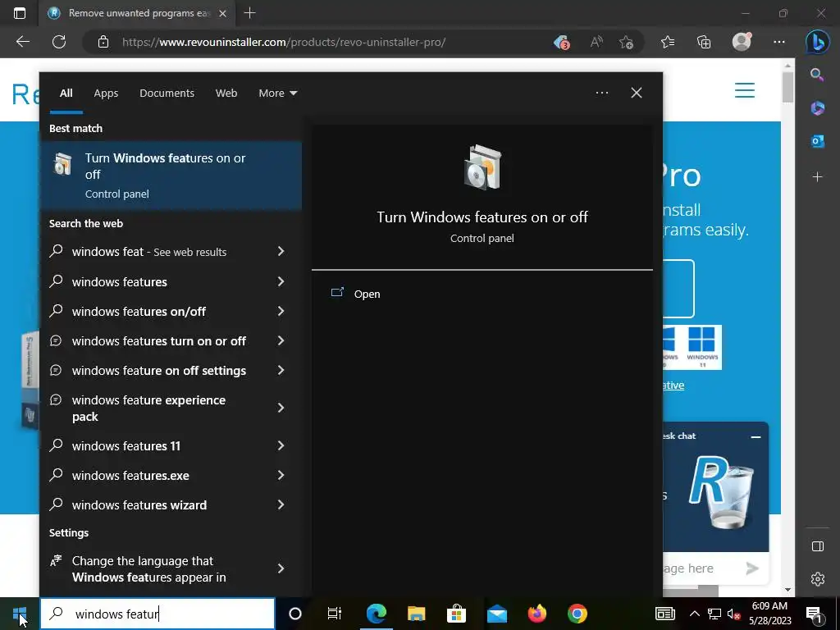Expand windows feat web results arrow
Viewport: 840px width, 630px height.
pos(281,251)
